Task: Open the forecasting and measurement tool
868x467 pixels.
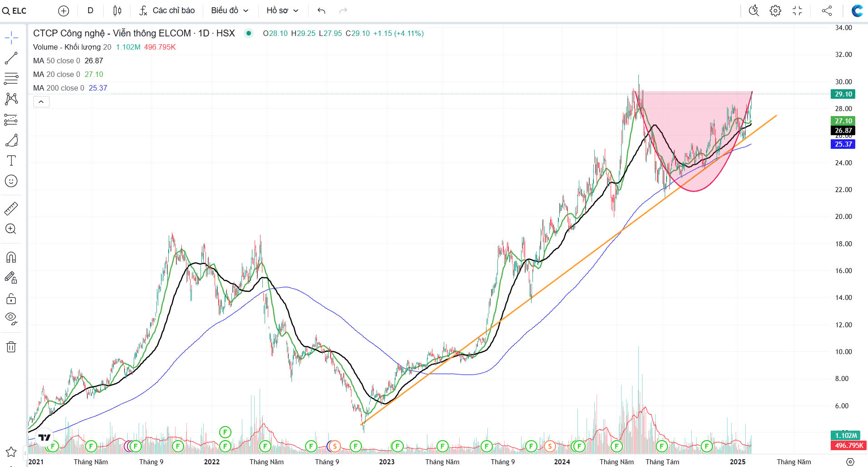Action: 11,120
